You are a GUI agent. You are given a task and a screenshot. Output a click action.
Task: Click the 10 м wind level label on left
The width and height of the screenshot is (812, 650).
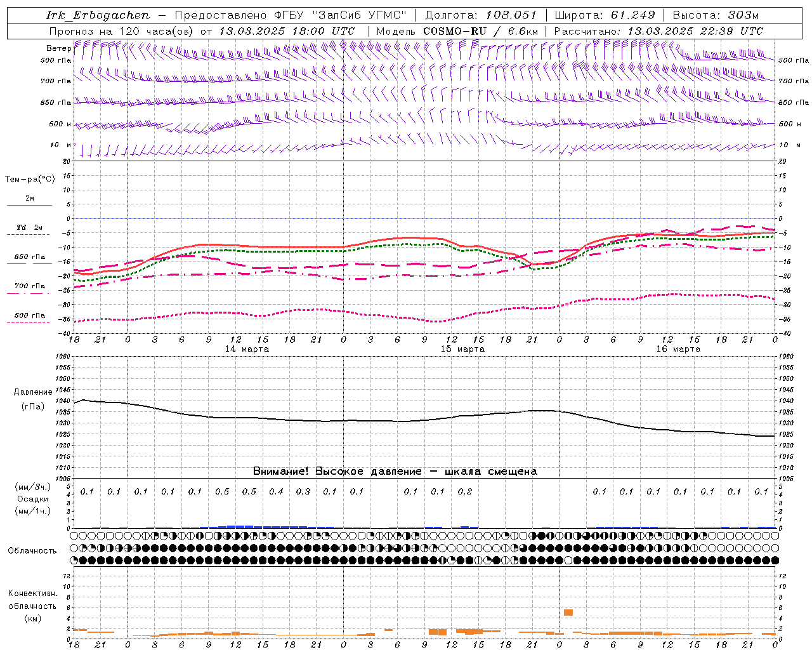click(x=61, y=145)
